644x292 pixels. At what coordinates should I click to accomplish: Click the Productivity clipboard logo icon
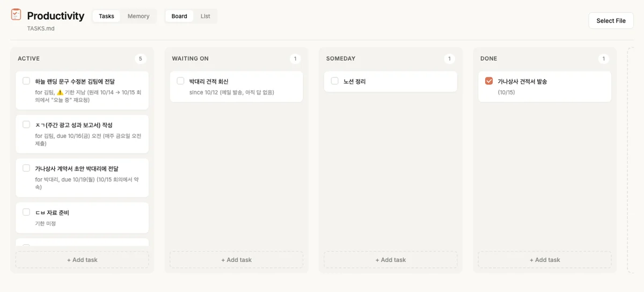(x=16, y=14)
